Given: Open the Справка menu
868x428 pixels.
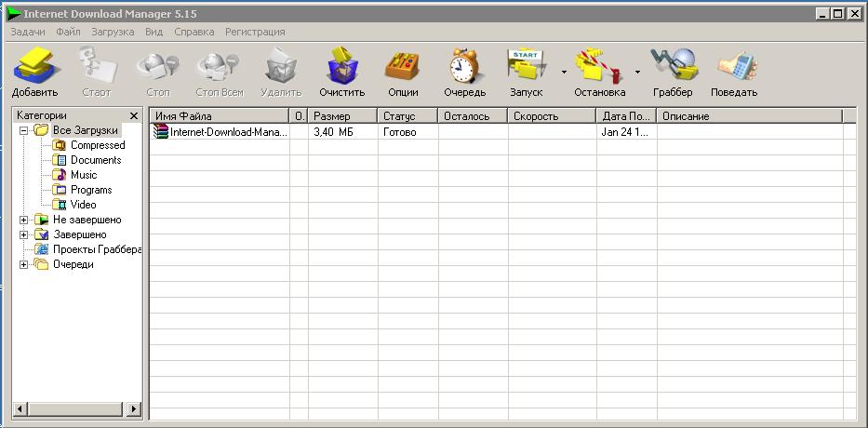Looking at the screenshot, I should [x=194, y=33].
